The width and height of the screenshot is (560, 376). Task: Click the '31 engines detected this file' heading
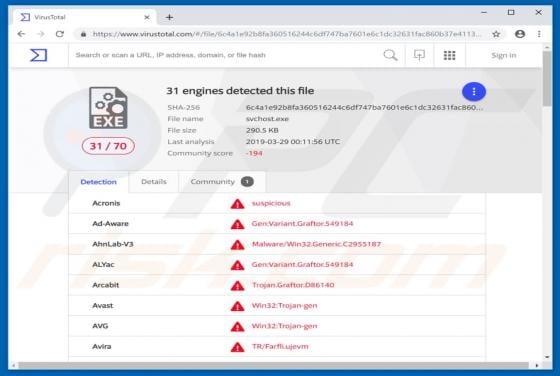[x=240, y=91]
